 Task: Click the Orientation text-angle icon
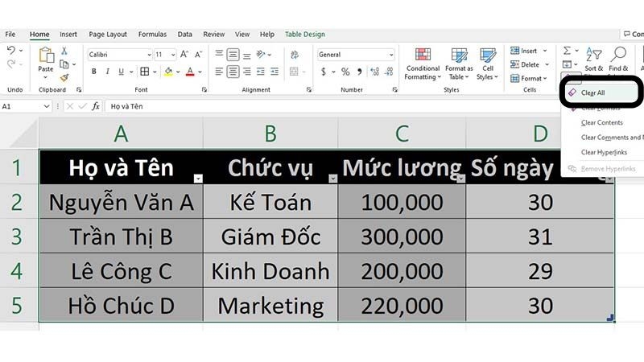(261, 54)
